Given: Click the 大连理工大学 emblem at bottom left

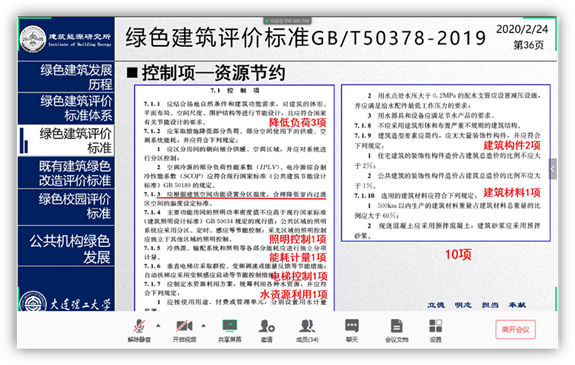Looking at the screenshot, I should [x=65, y=302].
